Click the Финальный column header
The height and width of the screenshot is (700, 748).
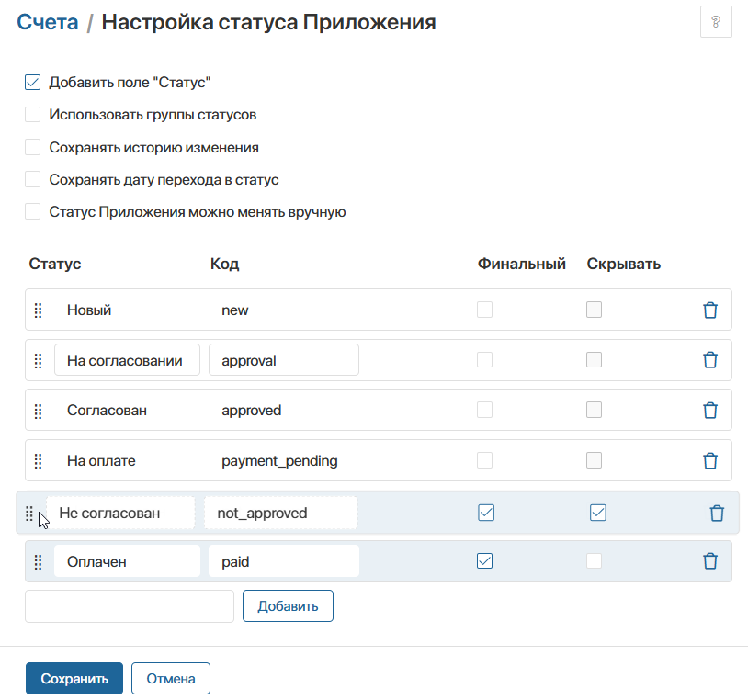click(522, 264)
